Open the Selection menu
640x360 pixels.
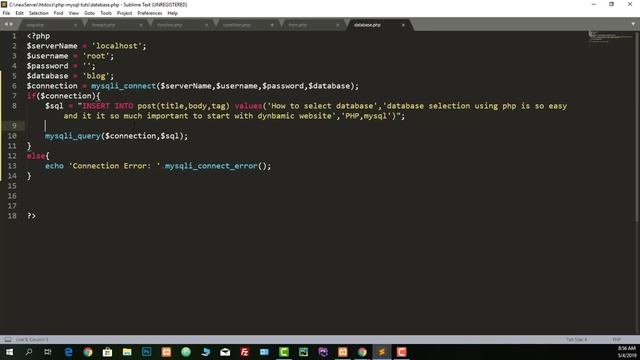tap(38, 13)
